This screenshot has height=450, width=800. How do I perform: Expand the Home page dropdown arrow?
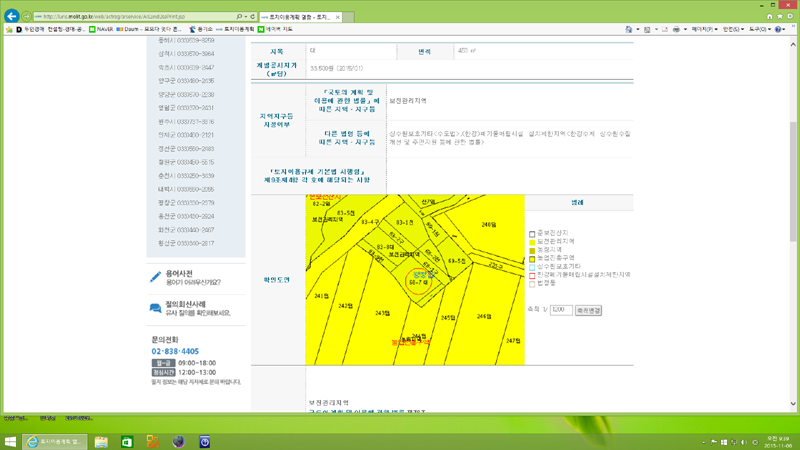click(638, 30)
